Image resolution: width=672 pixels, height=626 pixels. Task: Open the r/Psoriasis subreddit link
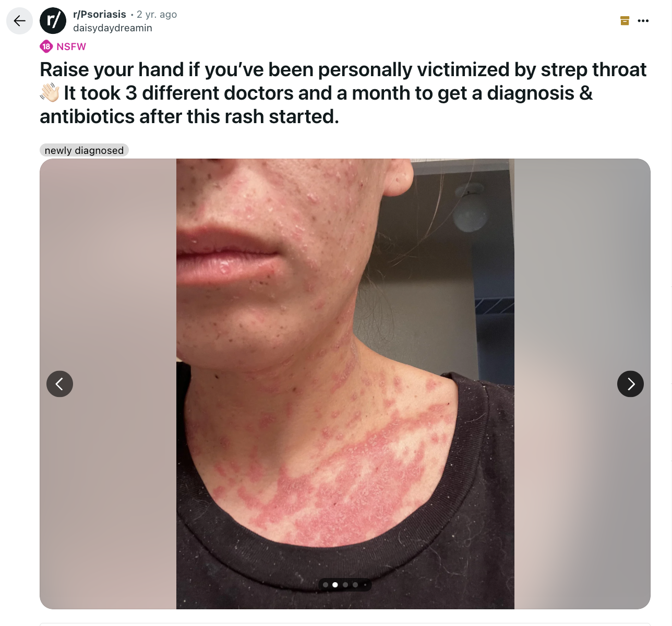100,14
